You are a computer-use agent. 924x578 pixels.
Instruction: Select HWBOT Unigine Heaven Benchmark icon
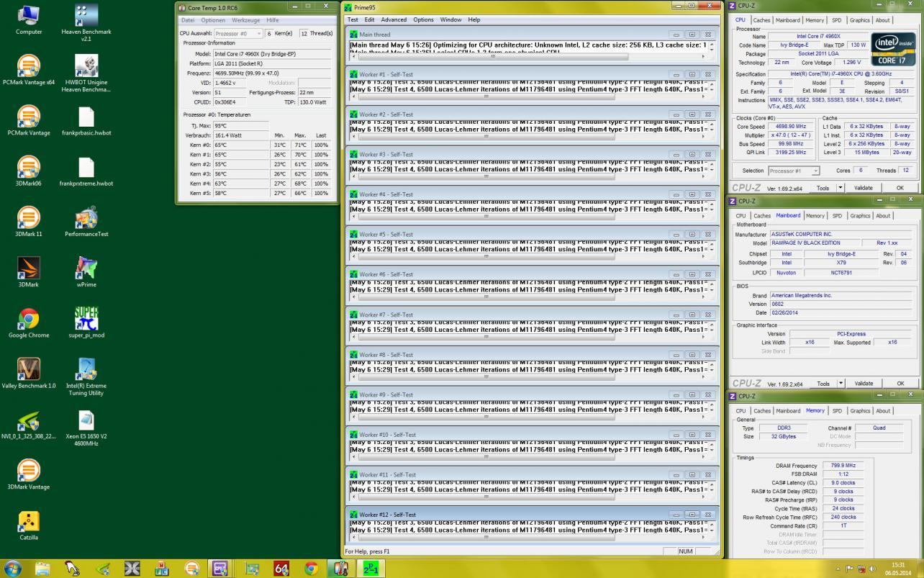86,73
